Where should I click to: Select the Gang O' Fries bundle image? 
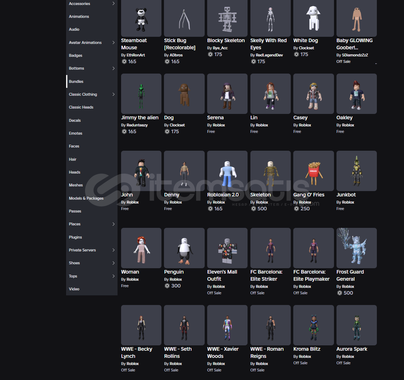[313, 171]
